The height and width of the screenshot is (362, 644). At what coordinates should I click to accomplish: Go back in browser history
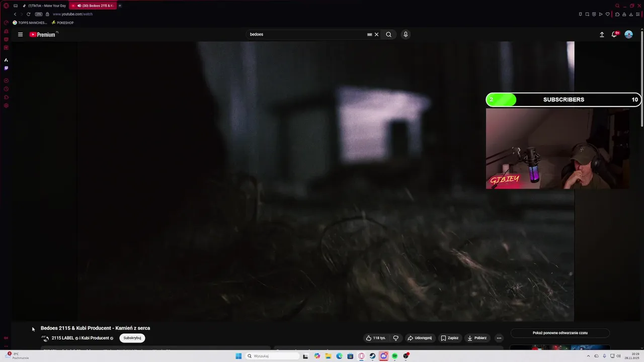click(x=15, y=14)
